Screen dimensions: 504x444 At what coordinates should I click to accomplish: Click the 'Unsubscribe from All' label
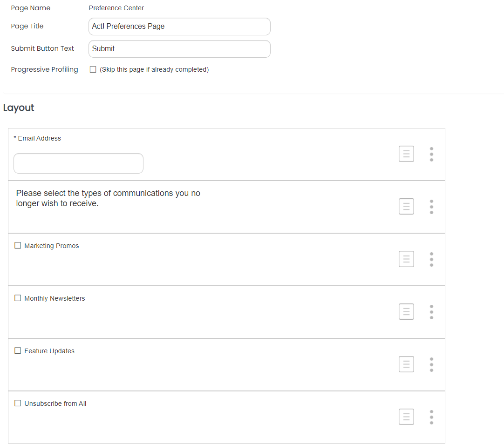[55, 404]
